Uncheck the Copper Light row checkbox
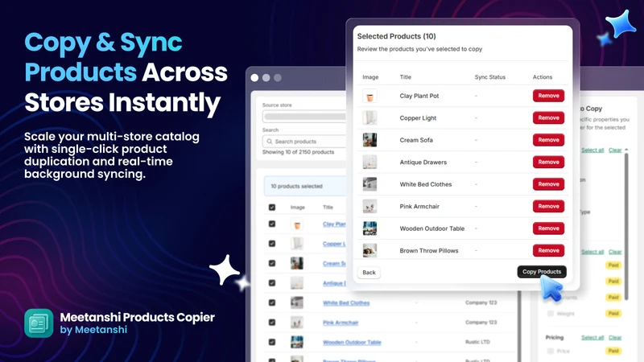The width and height of the screenshot is (644, 362). pyautogui.click(x=272, y=244)
